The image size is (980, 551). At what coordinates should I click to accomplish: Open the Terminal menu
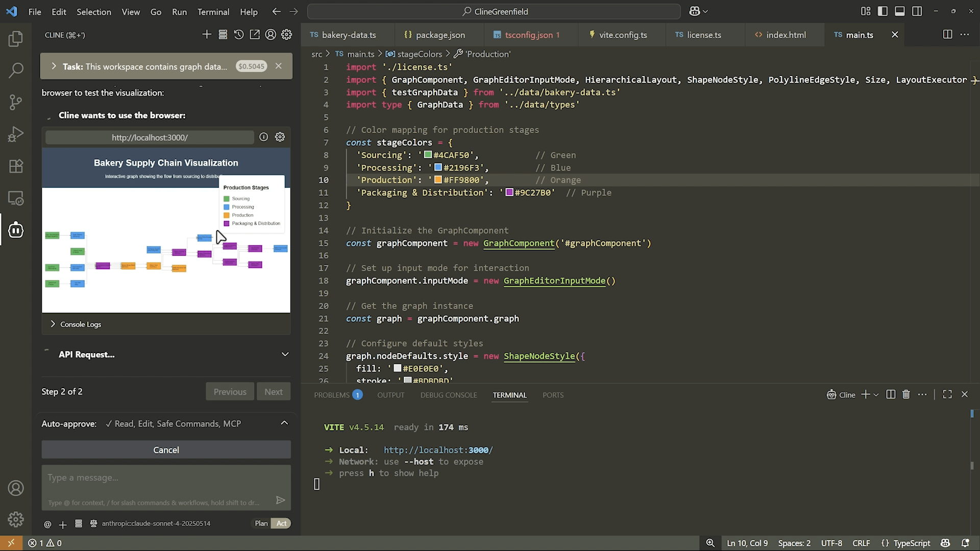pos(213,12)
